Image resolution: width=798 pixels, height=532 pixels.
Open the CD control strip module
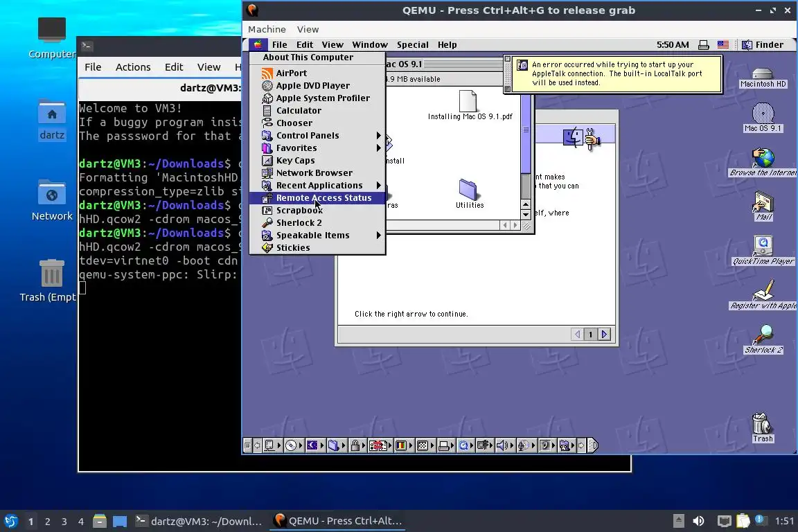(x=294, y=445)
